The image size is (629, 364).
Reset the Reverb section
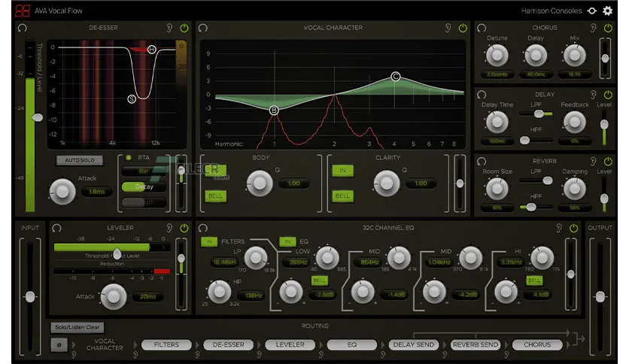tap(482, 161)
